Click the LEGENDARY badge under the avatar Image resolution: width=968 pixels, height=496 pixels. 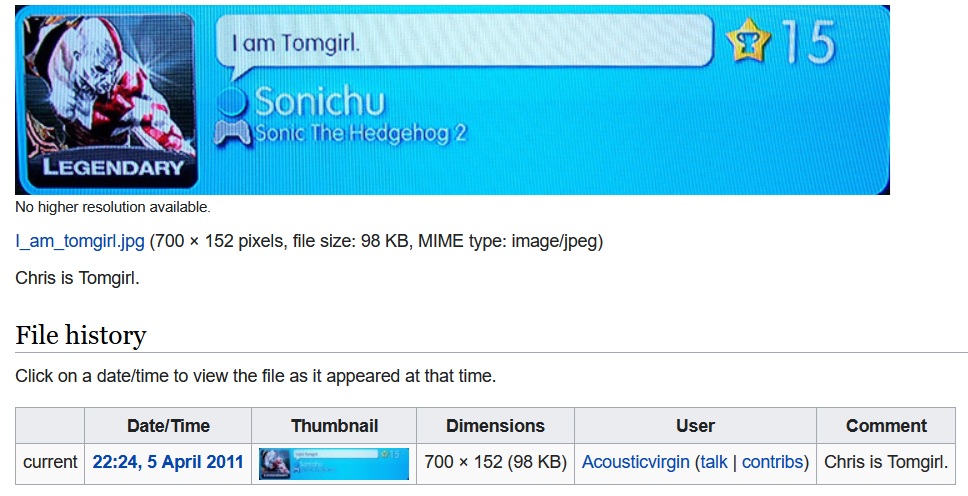(x=112, y=168)
